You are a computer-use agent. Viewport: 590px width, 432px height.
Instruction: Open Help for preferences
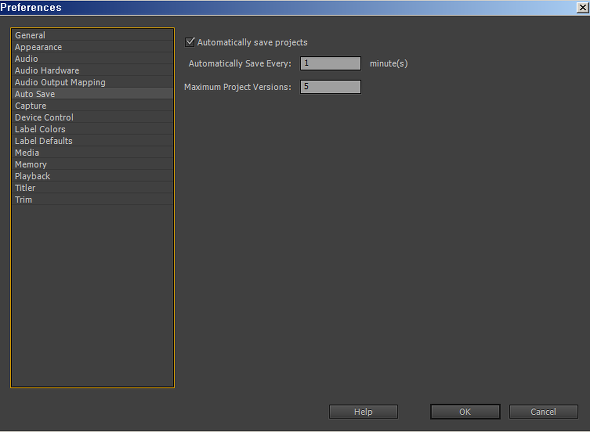click(x=363, y=412)
